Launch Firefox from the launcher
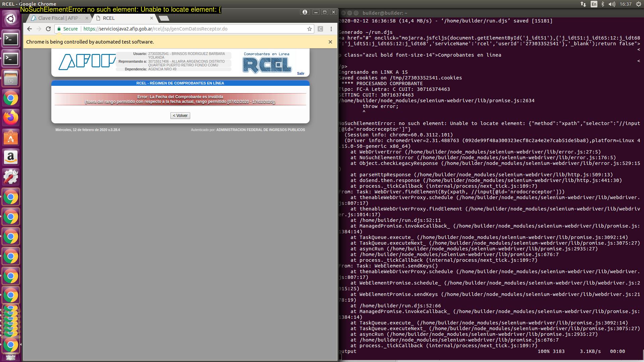Viewport: 644px width, 362px height. (x=11, y=118)
